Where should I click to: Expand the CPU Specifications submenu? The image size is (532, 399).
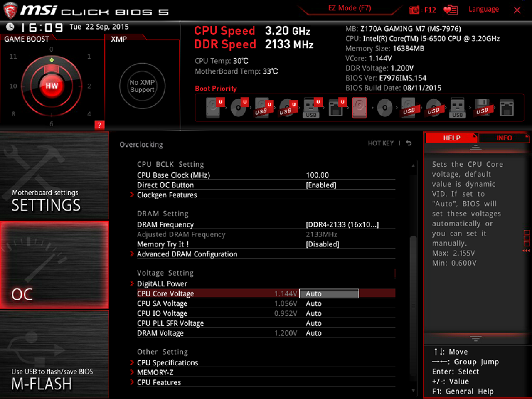tap(167, 362)
